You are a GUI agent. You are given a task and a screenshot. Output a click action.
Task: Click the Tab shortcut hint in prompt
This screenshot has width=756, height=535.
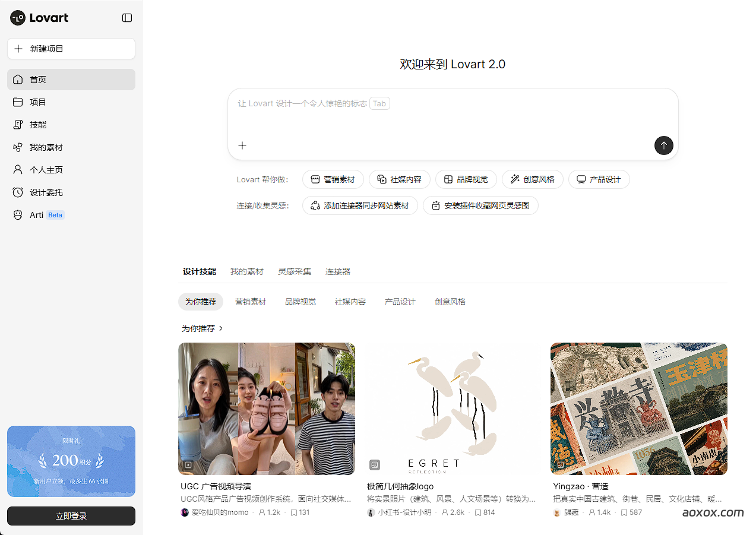click(379, 103)
